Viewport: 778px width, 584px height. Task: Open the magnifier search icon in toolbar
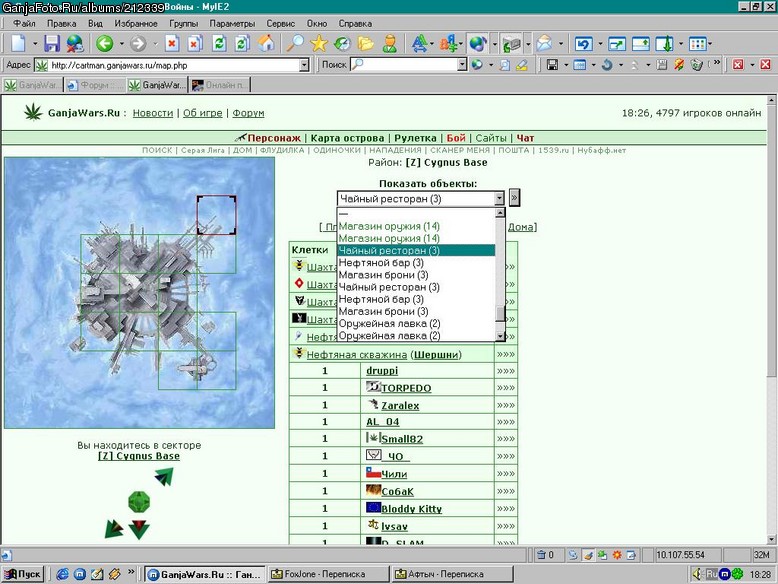(295, 44)
